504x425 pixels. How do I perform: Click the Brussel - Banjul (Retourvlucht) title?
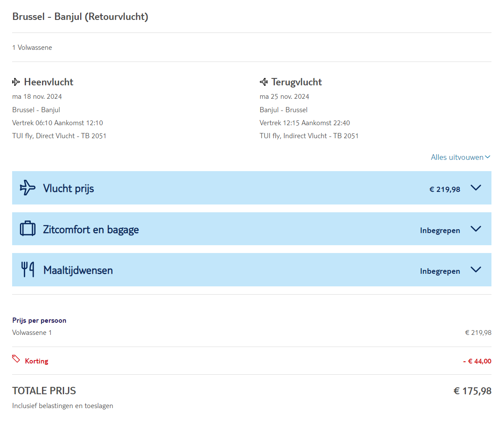tap(81, 17)
